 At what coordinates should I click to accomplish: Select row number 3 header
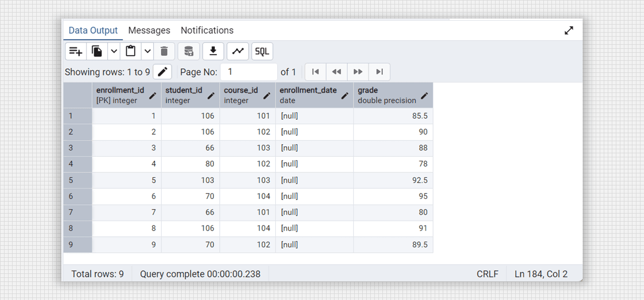tap(78, 148)
